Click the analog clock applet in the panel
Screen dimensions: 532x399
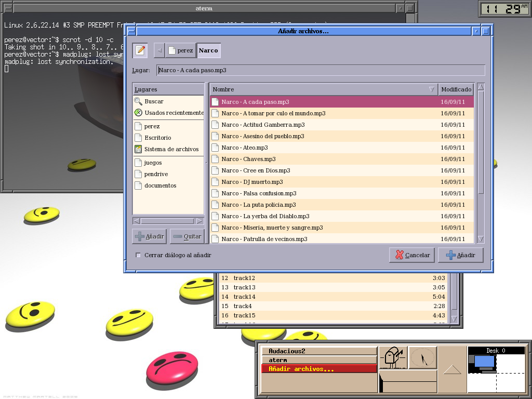click(x=423, y=357)
